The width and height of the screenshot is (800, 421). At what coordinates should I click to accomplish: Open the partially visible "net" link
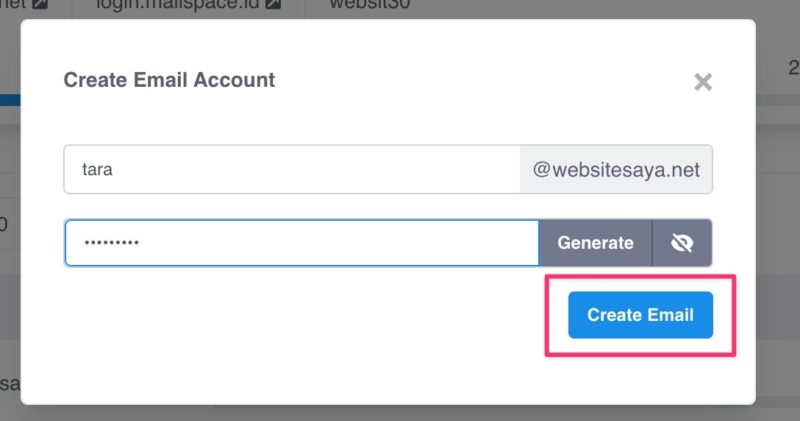click(13, 5)
